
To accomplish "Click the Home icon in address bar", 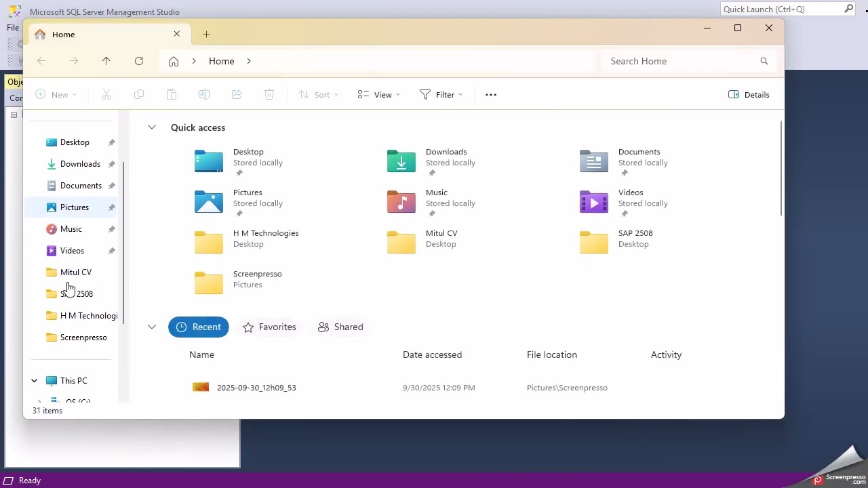I will click(x=174, y=61).
